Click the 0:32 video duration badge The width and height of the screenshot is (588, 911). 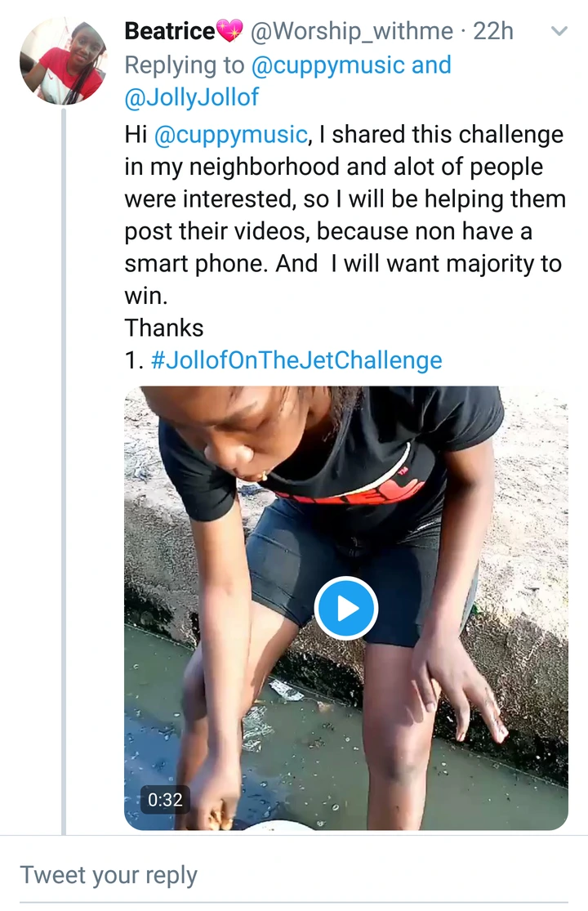165,799
